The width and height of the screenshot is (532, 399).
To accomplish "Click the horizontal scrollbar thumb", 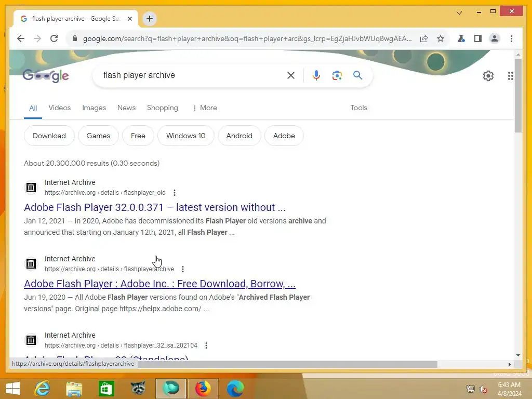I will coord(287,364).
